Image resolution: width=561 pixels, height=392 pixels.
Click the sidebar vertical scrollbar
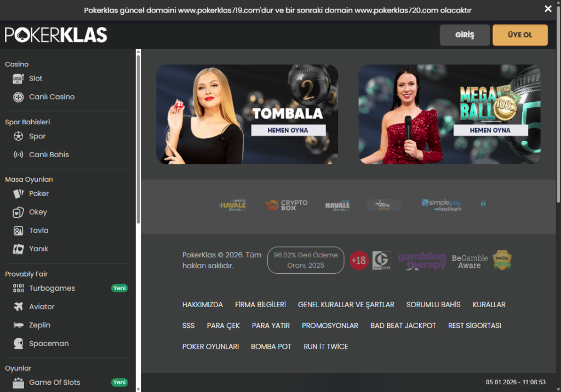click(x=138, y=137)
